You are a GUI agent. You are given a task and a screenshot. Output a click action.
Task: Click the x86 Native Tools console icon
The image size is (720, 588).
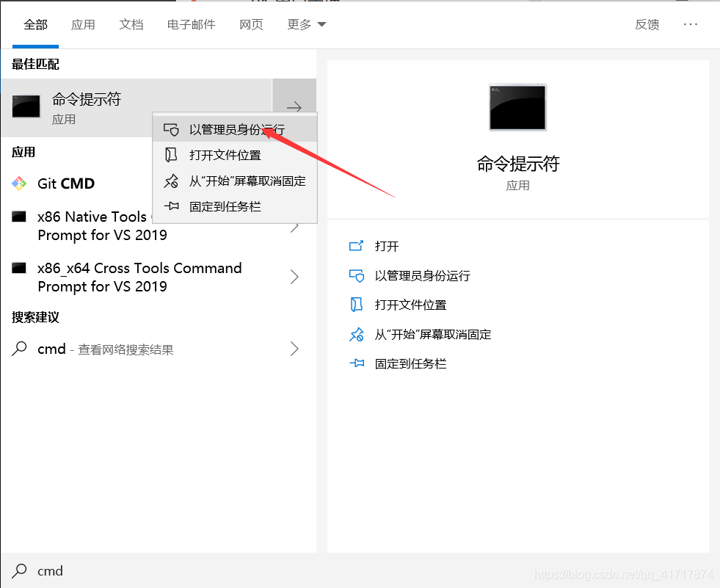19,217
